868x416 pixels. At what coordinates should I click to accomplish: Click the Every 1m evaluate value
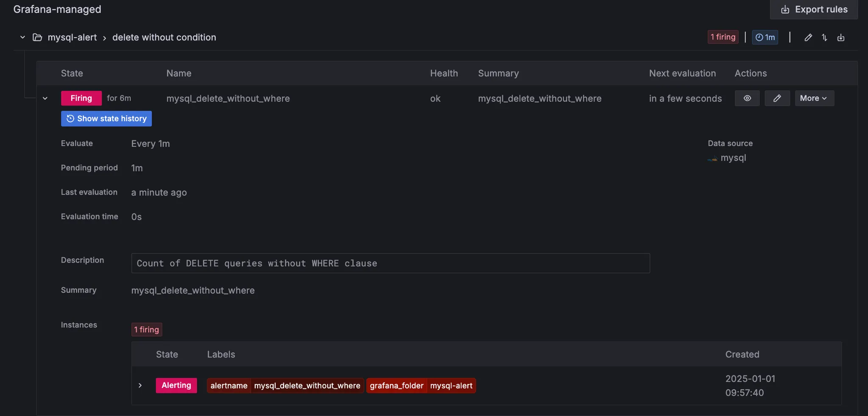click(150, 144)
